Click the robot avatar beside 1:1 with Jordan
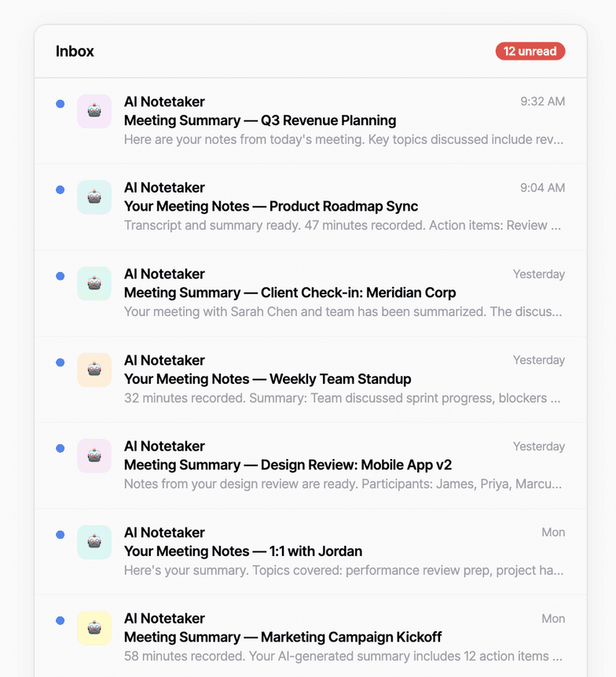616x677 pixels. [94, 543]
